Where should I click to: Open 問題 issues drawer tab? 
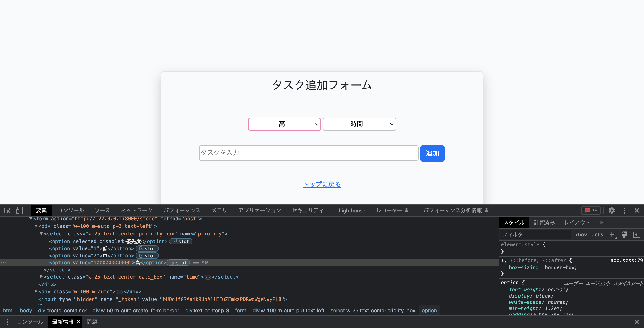coord(92,322)
